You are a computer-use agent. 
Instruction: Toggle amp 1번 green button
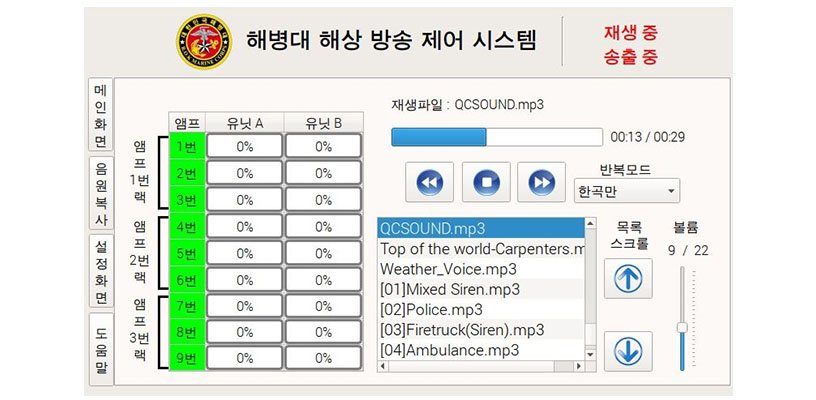click(x=187, y=146)
